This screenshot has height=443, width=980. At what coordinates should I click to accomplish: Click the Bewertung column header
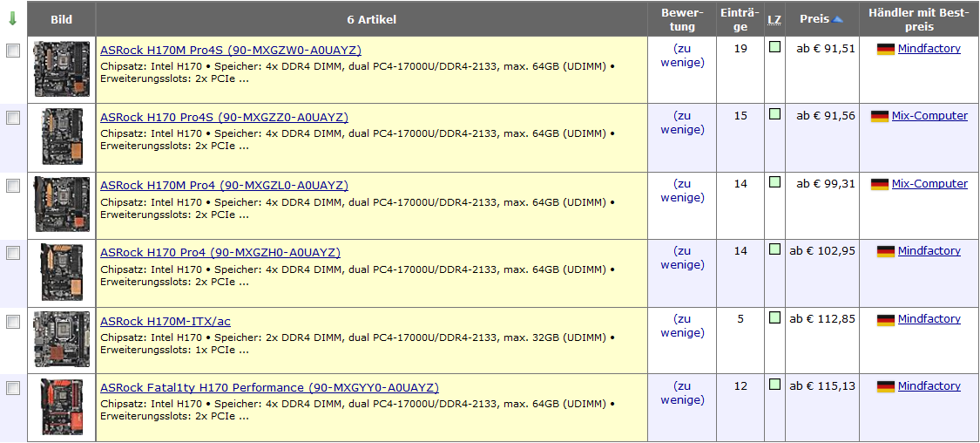[x=682, y=19]
